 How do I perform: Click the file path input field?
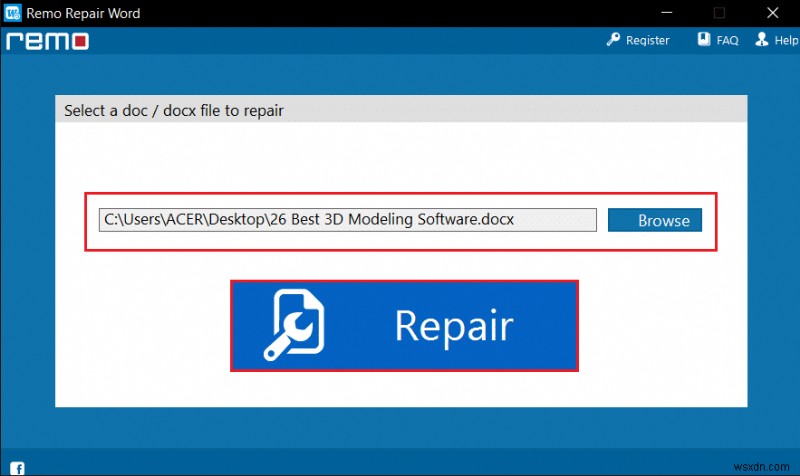[347, 220]
